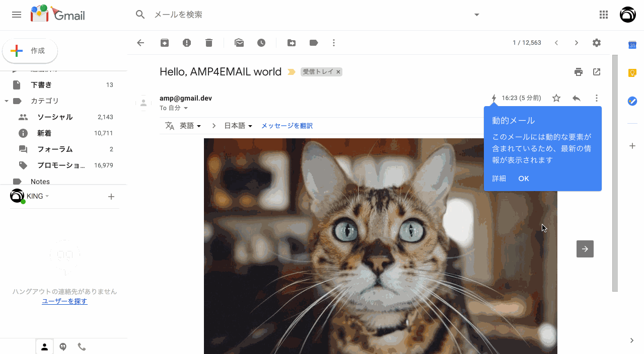Move the email to another folder

[292, 43]
